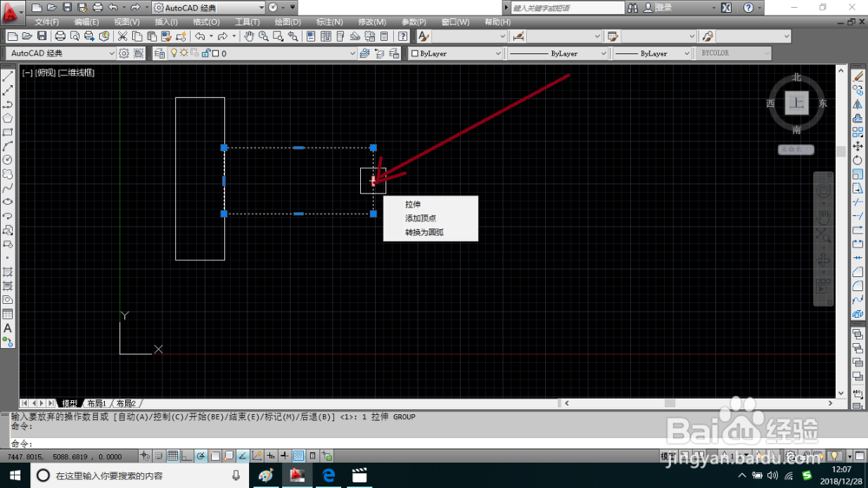Select the Polygon draw tool

point(8,118)
